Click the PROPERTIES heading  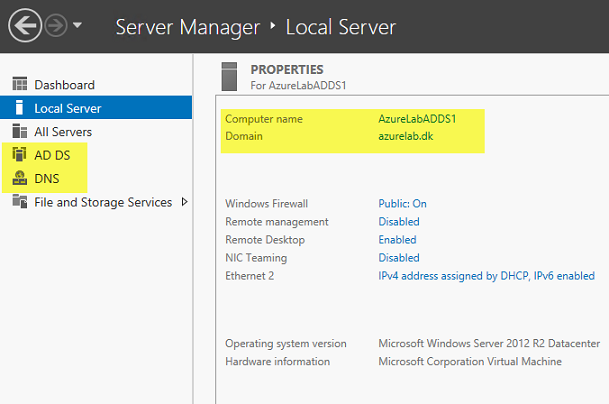287,70
